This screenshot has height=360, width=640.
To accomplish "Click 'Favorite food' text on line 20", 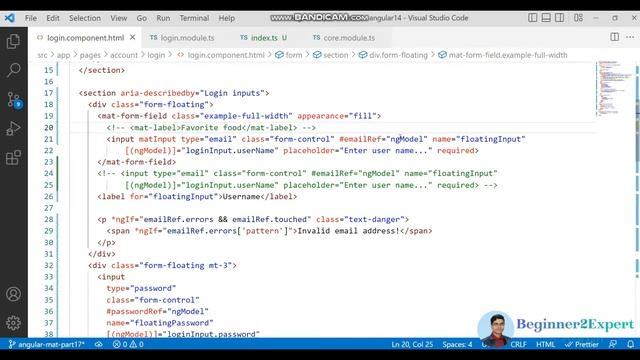I will (211, 127).
